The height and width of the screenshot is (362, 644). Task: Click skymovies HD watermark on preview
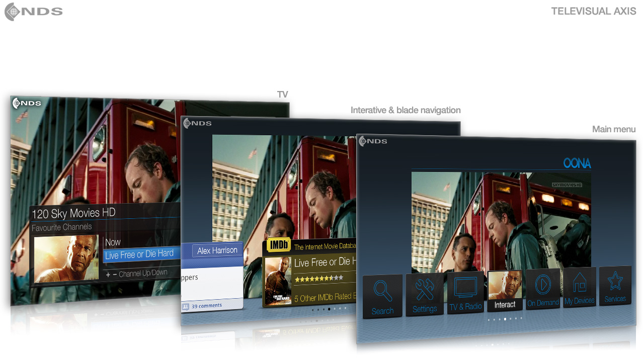click(567, 185)
